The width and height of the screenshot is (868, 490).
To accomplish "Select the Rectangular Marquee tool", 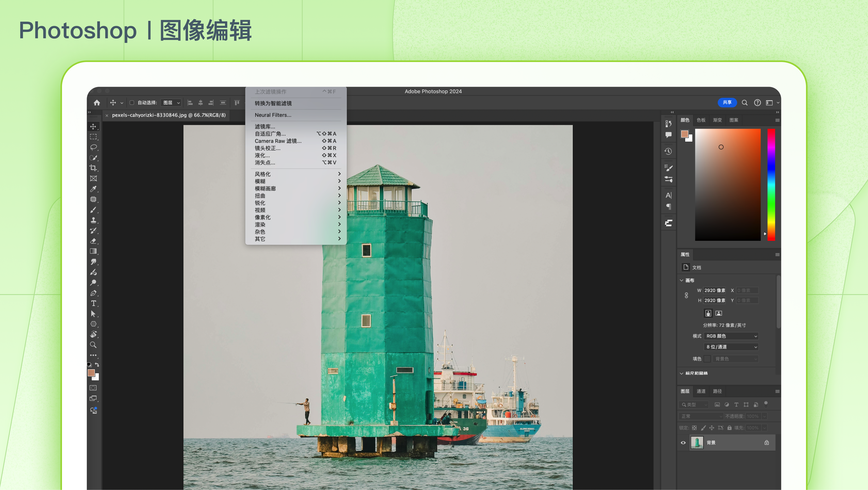I will 93,137.
